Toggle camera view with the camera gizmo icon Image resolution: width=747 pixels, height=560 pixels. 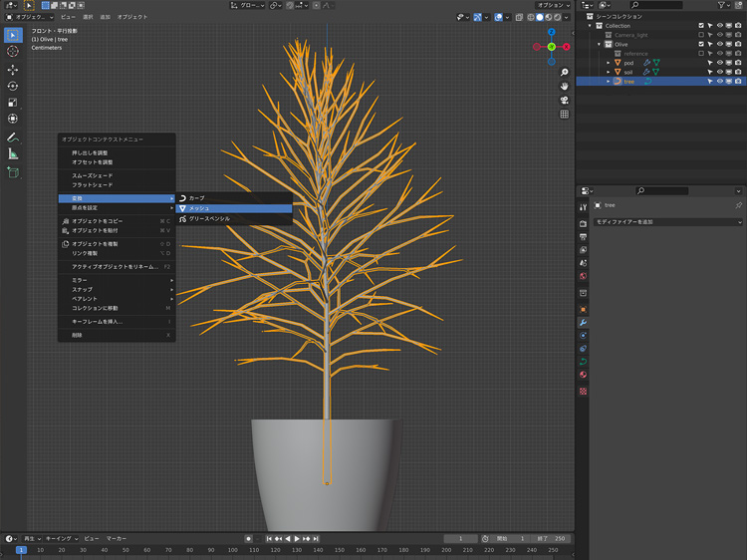(564, 101)
